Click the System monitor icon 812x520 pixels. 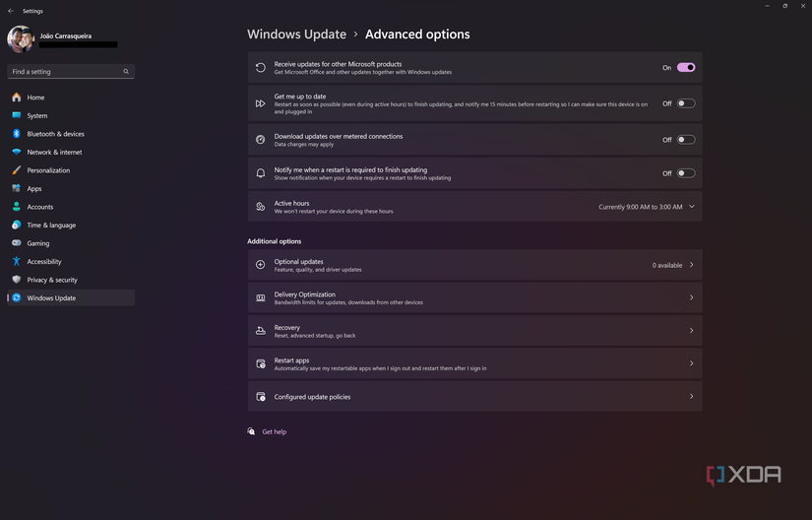[17, 115]
